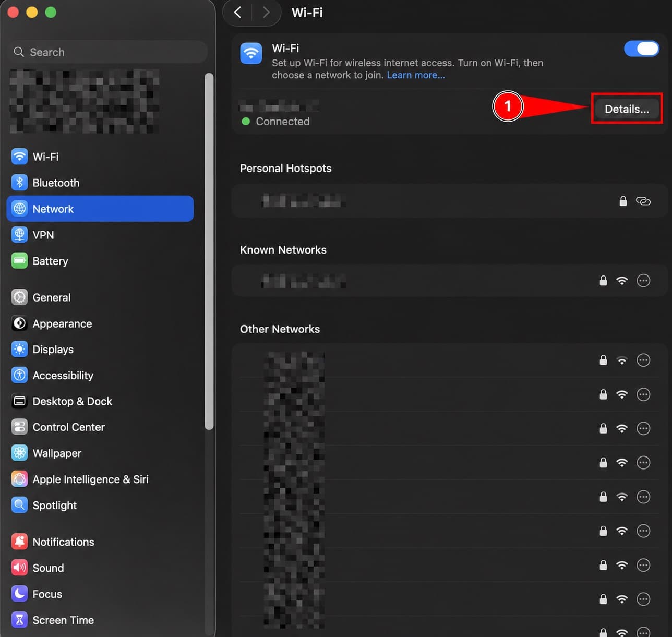Click the lock icon on the personal hotspot row

(x=623, y=201)
